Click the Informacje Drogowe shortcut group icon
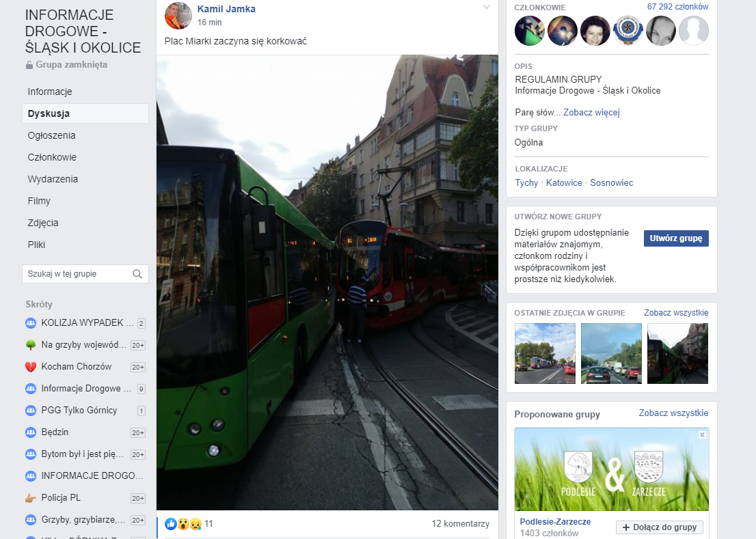The width and height of the screenshot is (756, 539). click(x=30, y=388)
